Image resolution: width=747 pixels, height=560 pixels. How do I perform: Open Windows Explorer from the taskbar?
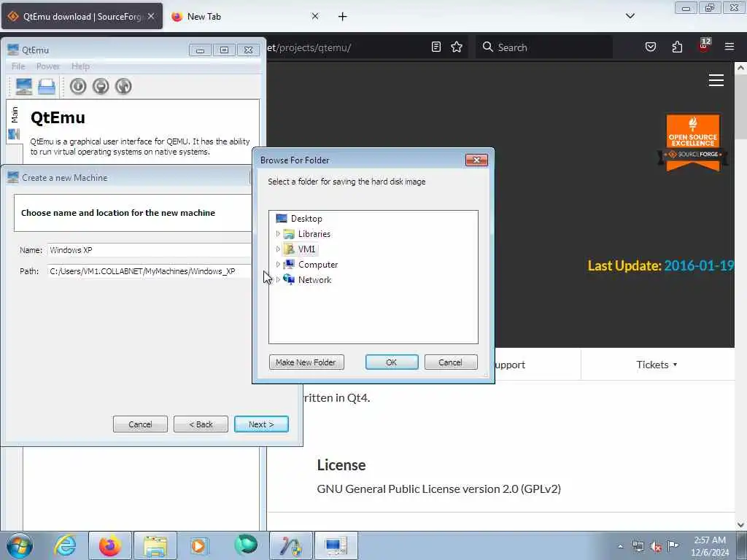pyautogui.click(x=155, y=545)
